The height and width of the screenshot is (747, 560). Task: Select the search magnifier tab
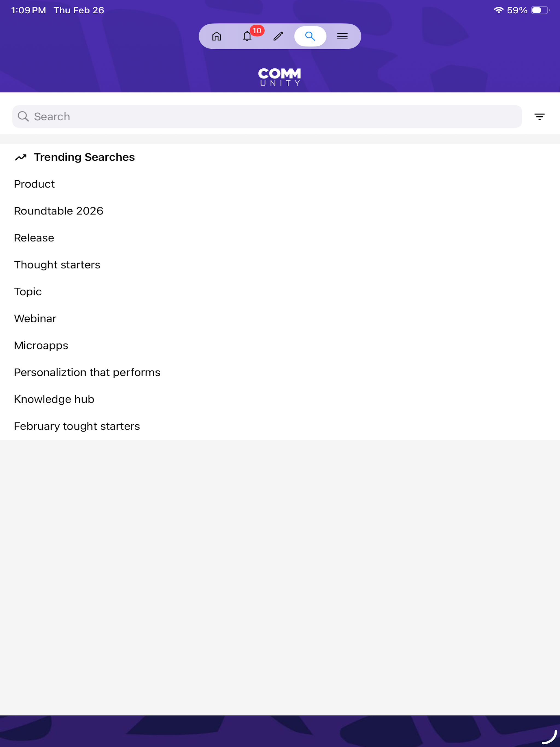pos(310,36)
